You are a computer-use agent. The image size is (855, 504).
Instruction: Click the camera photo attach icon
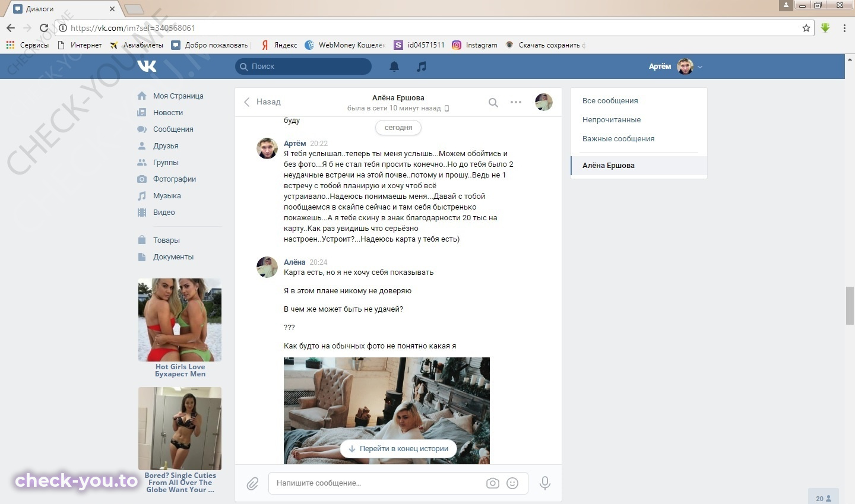click(x=493, y=483)
